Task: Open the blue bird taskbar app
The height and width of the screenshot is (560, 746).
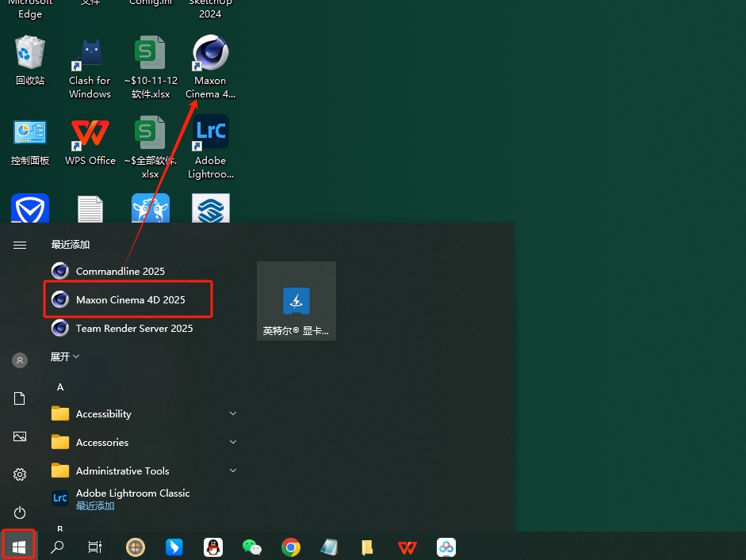Action: 174,547
